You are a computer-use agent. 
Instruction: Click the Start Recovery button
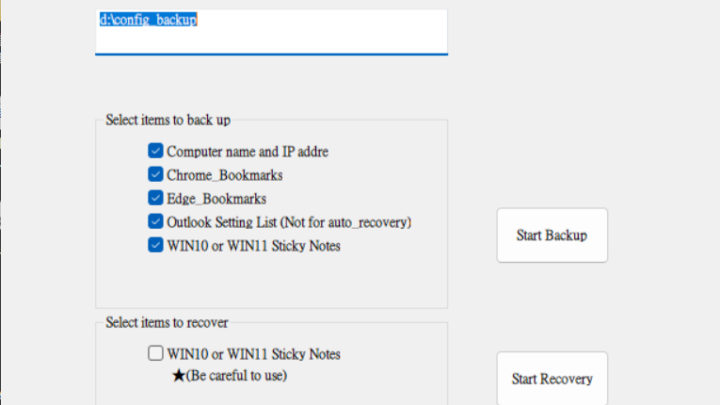click(552, 379)
